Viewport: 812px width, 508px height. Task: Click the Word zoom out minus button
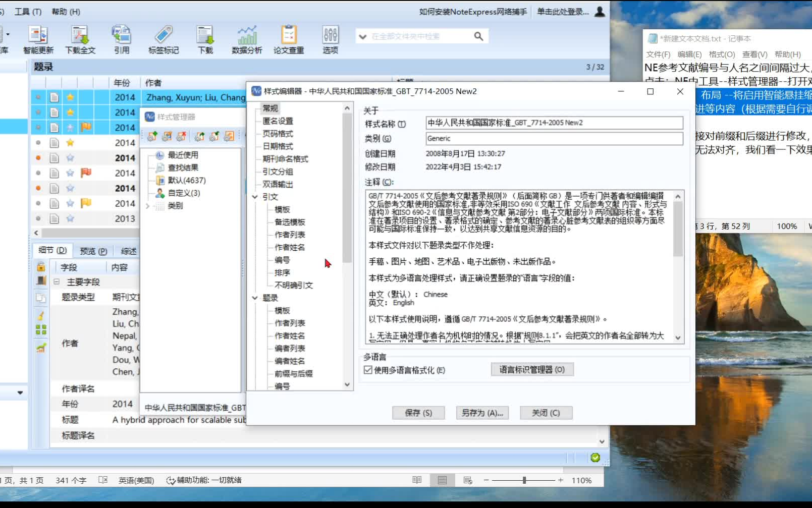click(486, 480)
